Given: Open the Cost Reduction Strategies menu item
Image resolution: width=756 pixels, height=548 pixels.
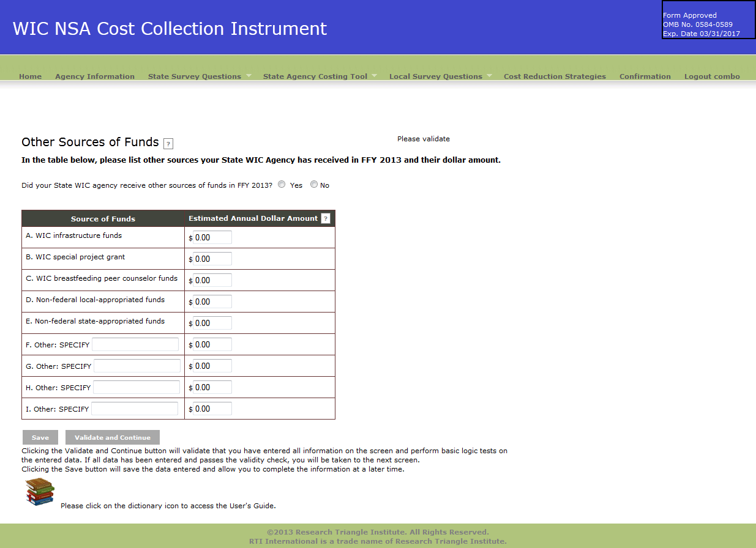Looking at the screenshot, I should [555, 76].
